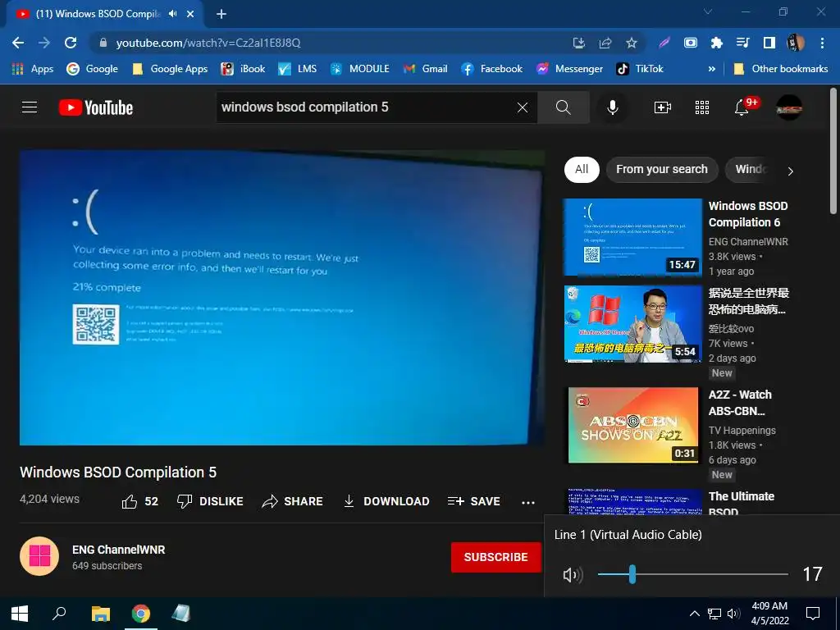The height and width of the screenshot is (630, 840).
Task: Open the Chrome three-dot menu
Action: 822,43
